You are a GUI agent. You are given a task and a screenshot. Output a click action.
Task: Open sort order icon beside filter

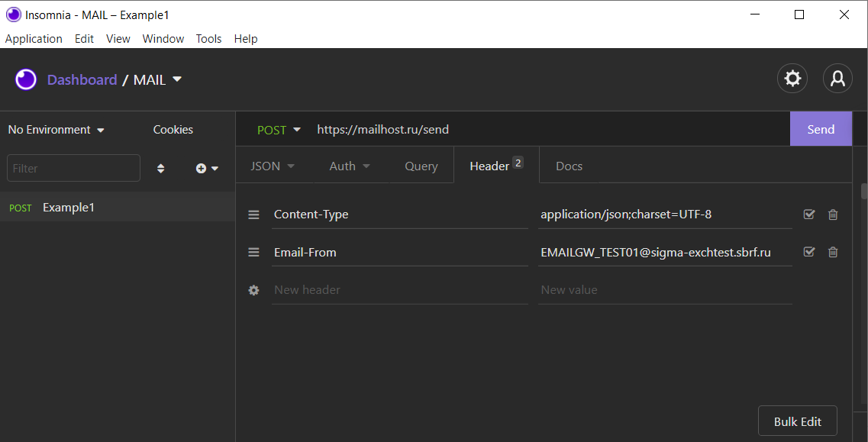[160, 168]
